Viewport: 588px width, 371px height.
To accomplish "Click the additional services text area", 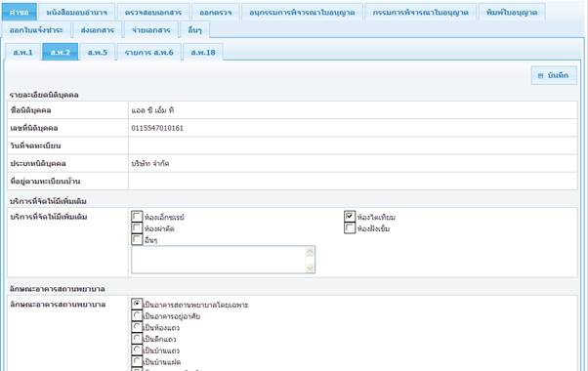I will point(219,260).
